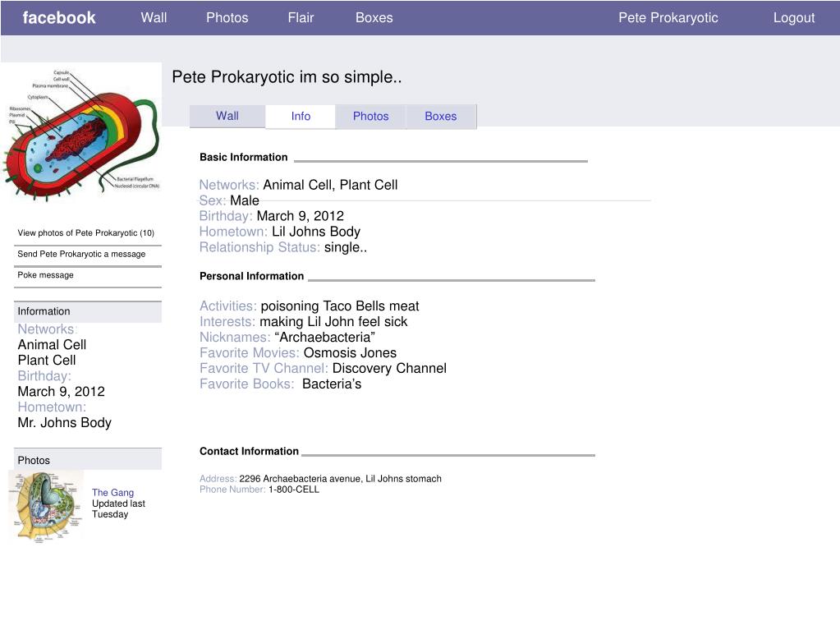840x630 pixels.
Task: Click the sidebar Birthday 'March 9, 2012'
Action: tap(61, 391)
